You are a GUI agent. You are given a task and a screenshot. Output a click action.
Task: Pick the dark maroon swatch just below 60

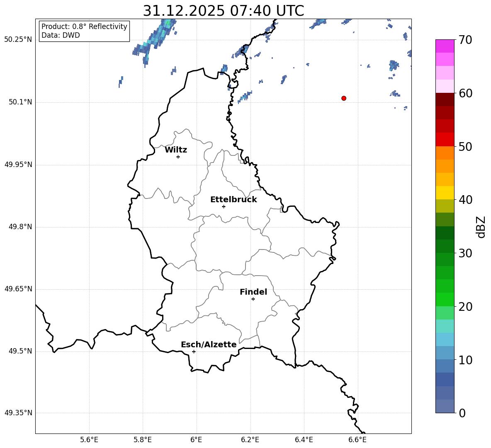(445, 99)
